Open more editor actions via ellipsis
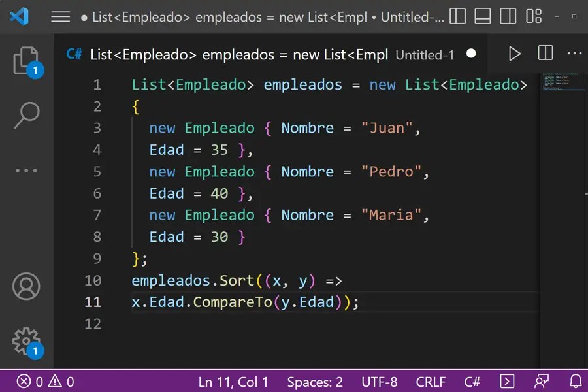The width and height of the screenshot is (588, 392). [574, 54]
